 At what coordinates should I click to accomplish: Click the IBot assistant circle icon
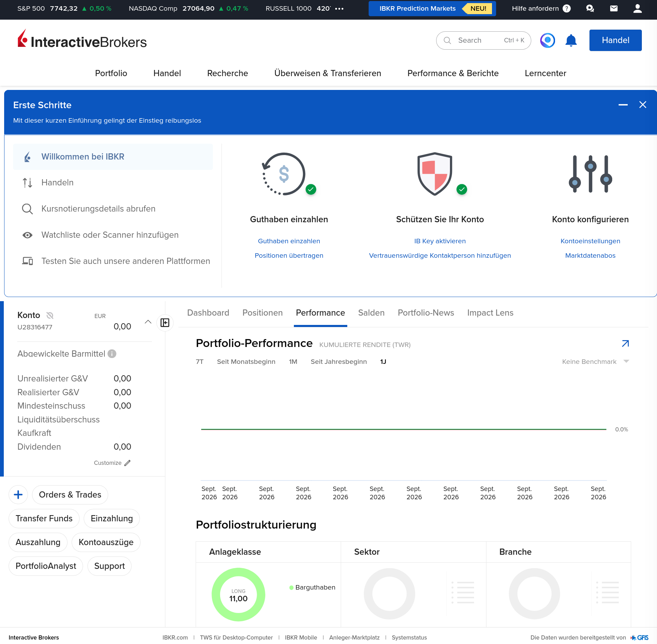pos(547,40)
